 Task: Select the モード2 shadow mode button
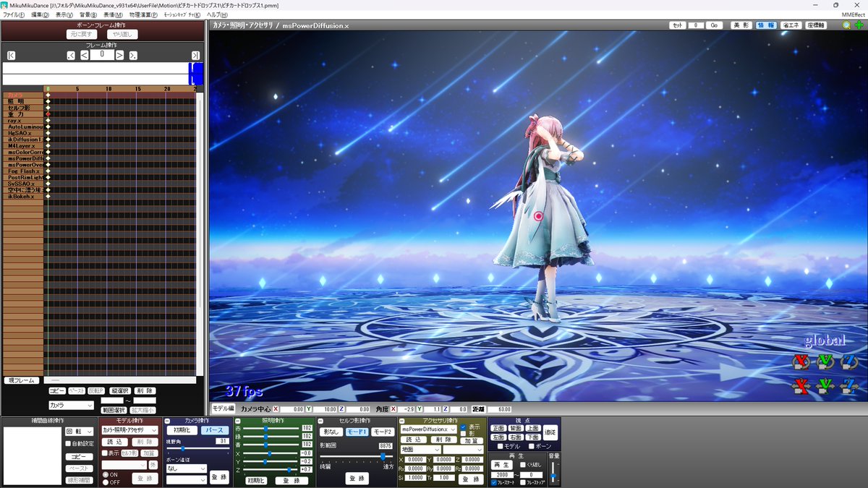click(x=383, y=432)
